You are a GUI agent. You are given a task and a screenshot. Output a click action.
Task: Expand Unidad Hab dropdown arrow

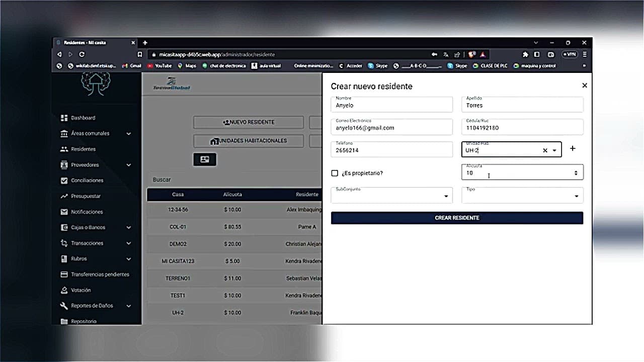pos(554,150)
